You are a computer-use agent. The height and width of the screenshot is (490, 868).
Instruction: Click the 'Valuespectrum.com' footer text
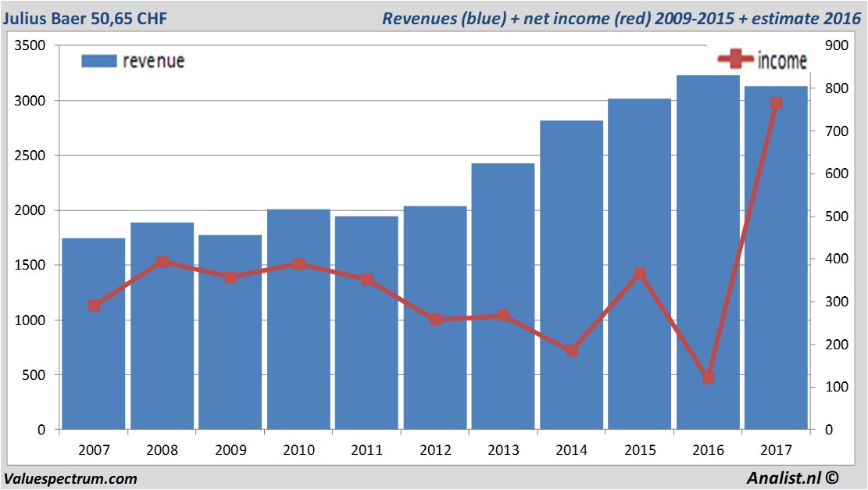click(x=70, y=479)
